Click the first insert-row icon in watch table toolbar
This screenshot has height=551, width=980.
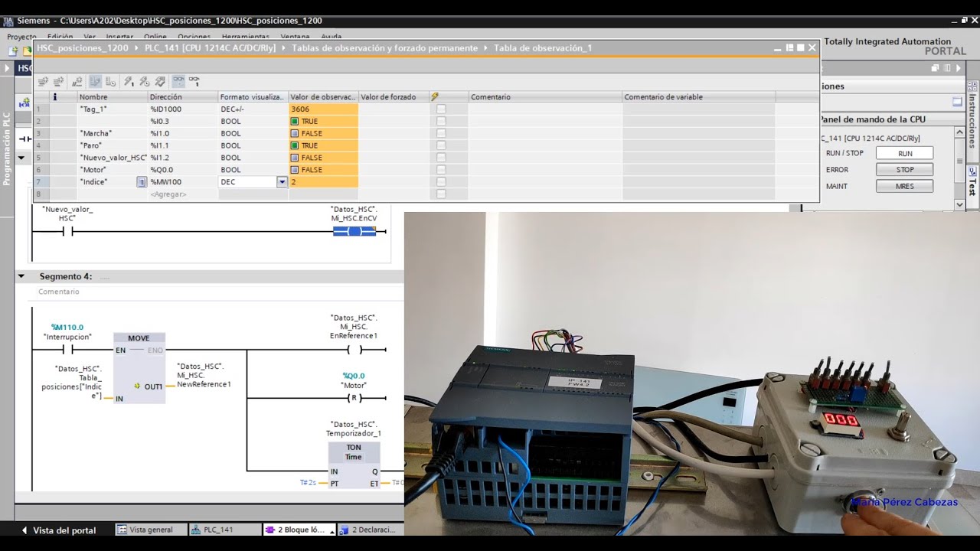pos(43,81)
